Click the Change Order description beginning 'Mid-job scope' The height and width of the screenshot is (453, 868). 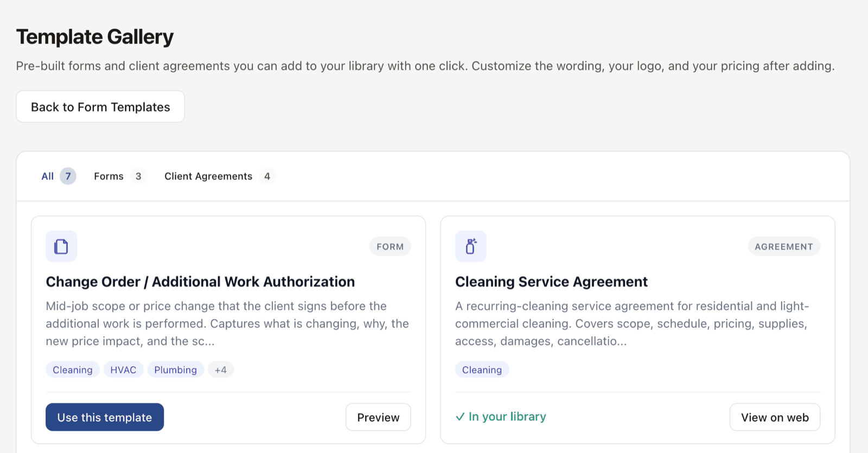coord(227,324)
